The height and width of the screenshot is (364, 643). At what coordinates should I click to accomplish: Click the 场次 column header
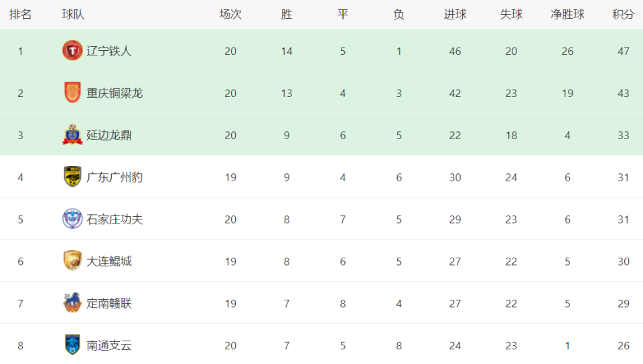click(x=230, y=14)
